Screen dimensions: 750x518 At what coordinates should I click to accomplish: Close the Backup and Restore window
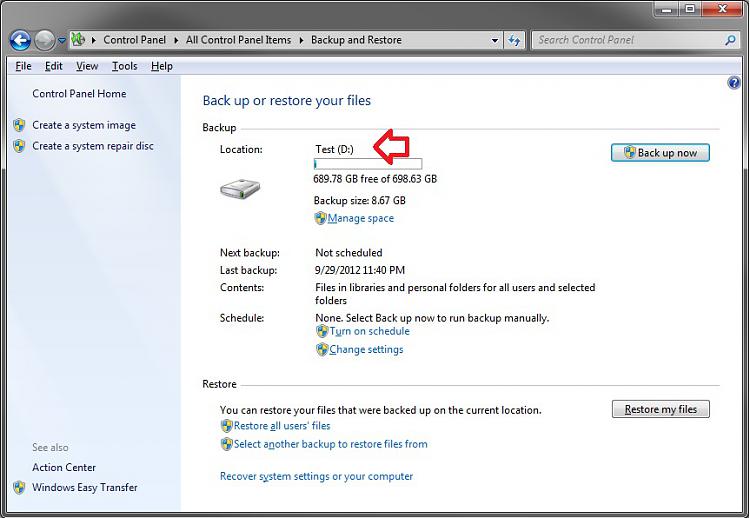[722, 9]
